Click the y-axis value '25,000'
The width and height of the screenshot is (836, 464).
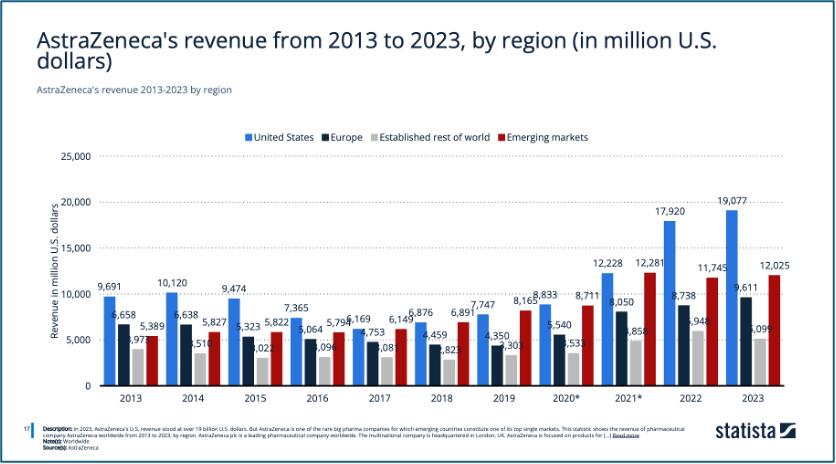[x=76, y=157]
